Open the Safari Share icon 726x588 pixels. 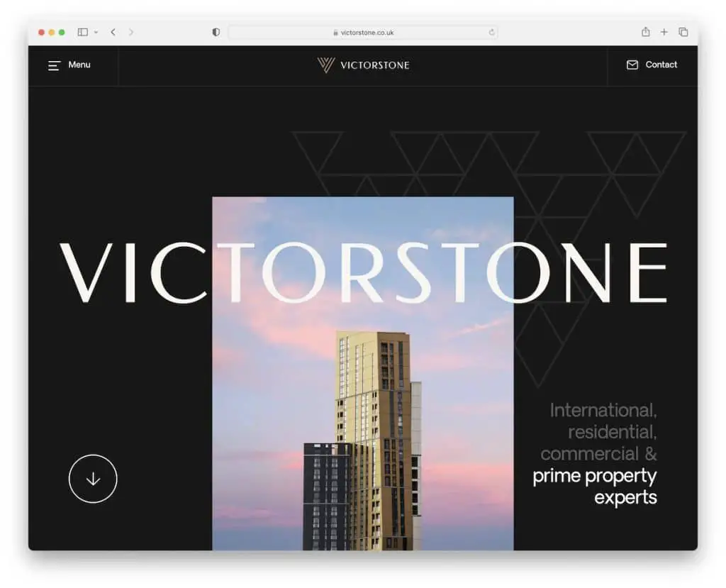point(645,32)
